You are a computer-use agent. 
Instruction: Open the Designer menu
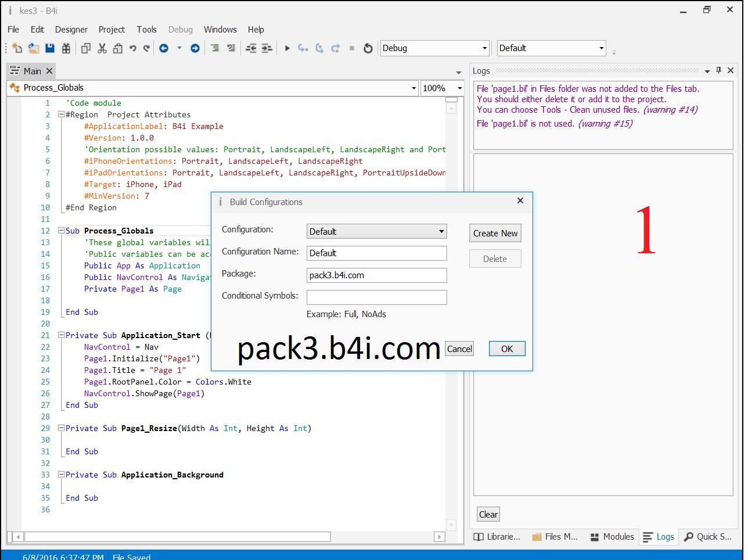click(x=71, y=30)
